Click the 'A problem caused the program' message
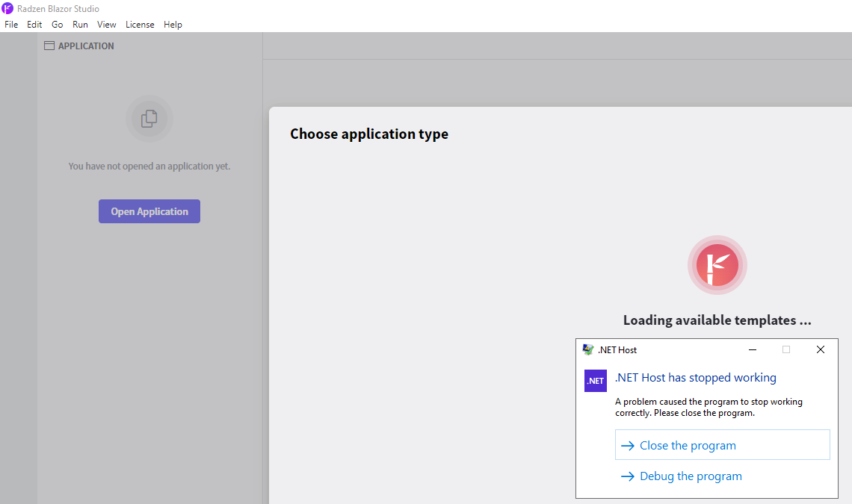Image resolution: width=852 pixels, height=504 pixels. click(x=709, y=408)
